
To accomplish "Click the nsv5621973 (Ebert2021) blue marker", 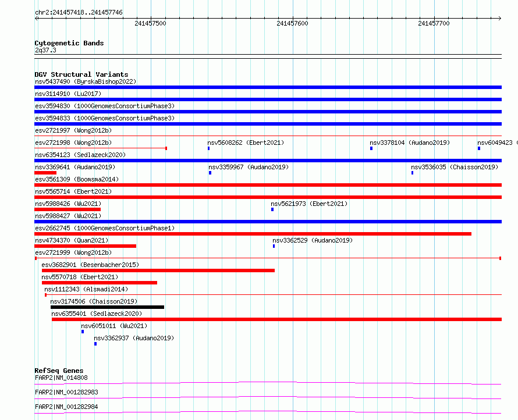I will click(x=272, y=209).
